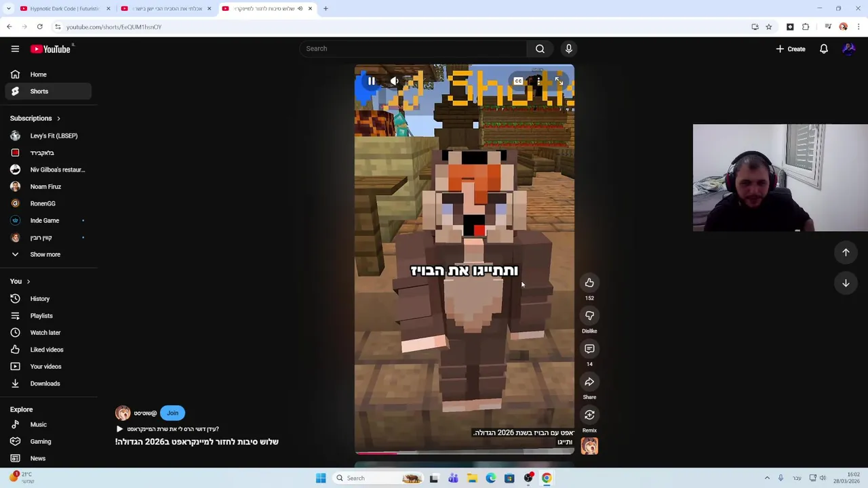
Task: Open Your videos
Action: [x=47, y=367]
